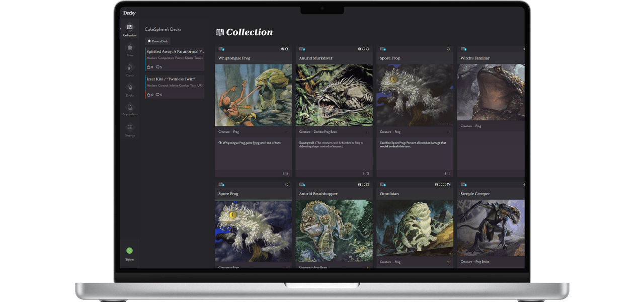Go to the Cards sidebar icon
The height and width of the screenshot is (302, 644).
tap(130, 69)
